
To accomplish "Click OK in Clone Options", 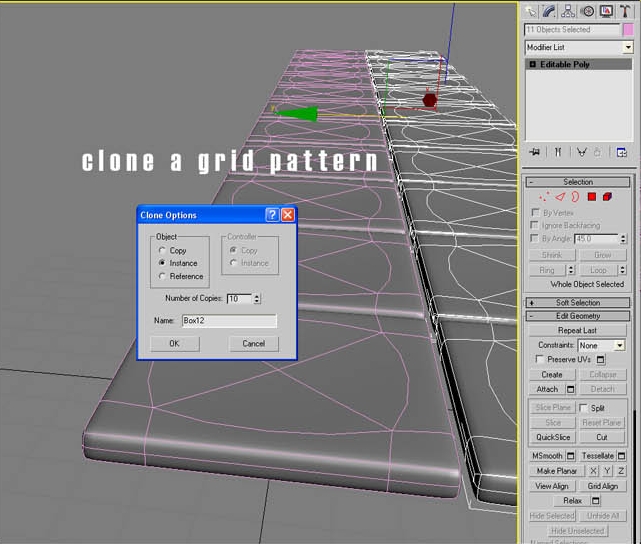I will pyautogui.click(x=175, y=343).
